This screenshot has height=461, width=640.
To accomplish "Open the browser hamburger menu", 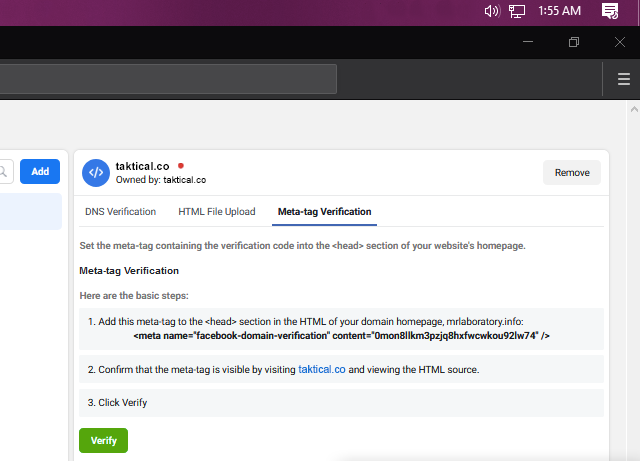I will pos(624,79).
